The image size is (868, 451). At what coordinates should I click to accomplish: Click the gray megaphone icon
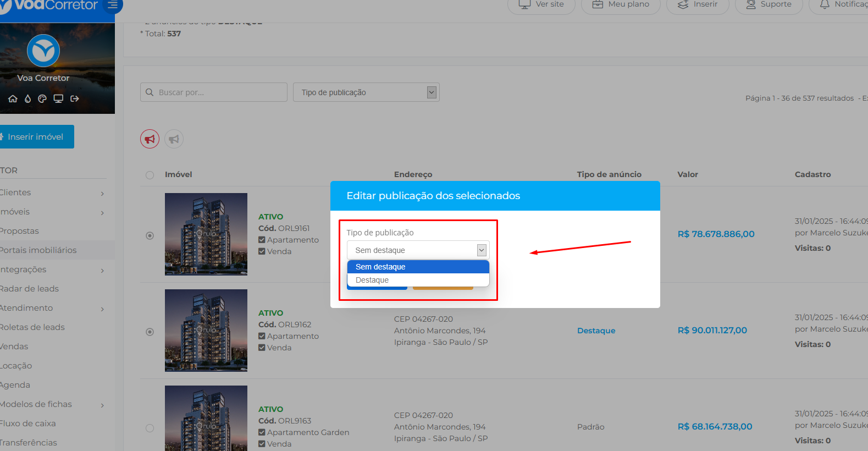[x=174, y=139]
